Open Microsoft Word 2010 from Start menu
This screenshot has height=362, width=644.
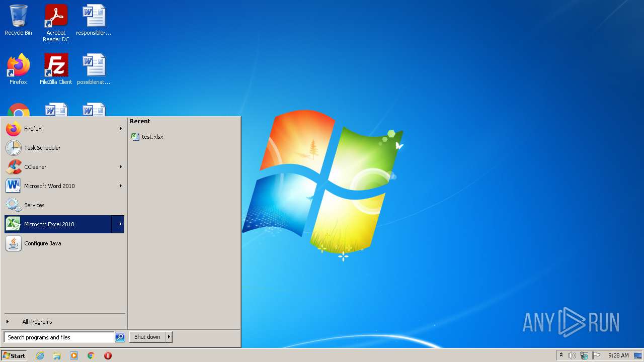pos(64,186)
